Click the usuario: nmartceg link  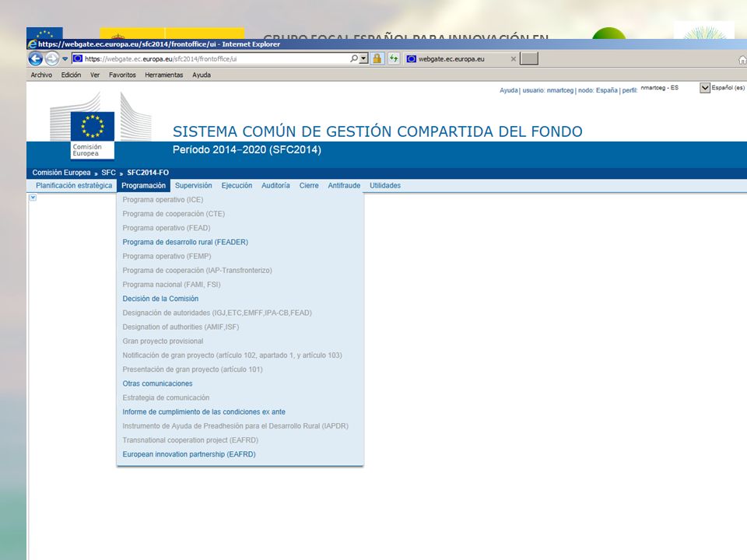pos(548,90)
